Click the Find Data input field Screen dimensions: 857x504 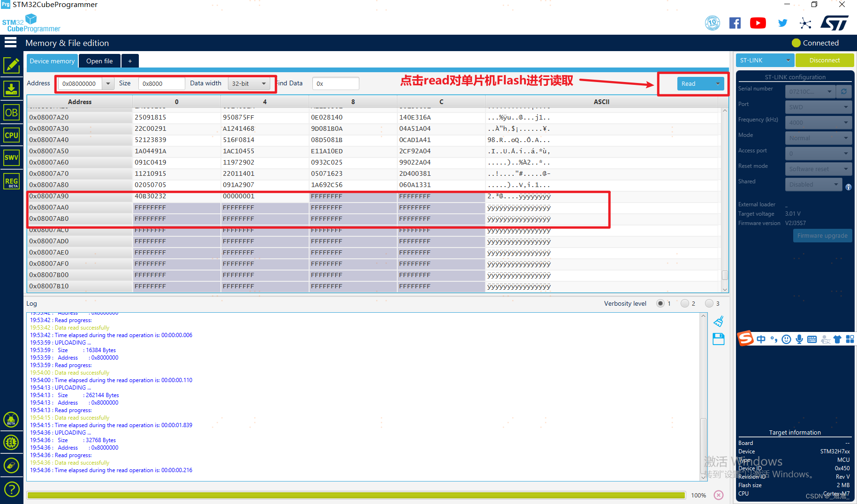(x=335, y=83)
